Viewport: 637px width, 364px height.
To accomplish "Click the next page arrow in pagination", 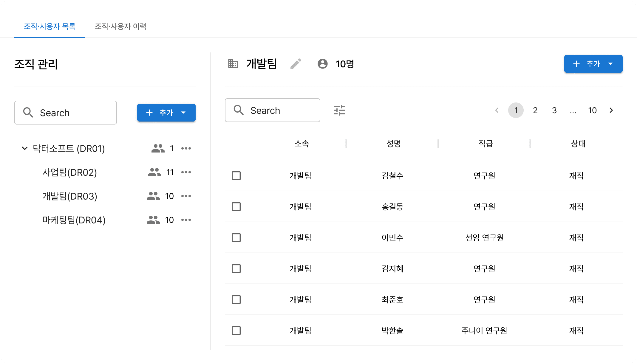I will coord(611,110).
